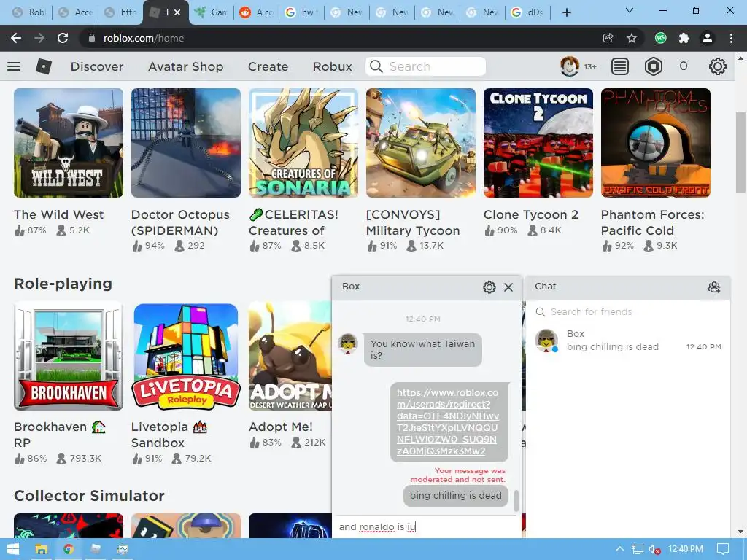Open the Chrome three-dot menu
The height and width of the screenshot is (560, 747).
[731, 38]
